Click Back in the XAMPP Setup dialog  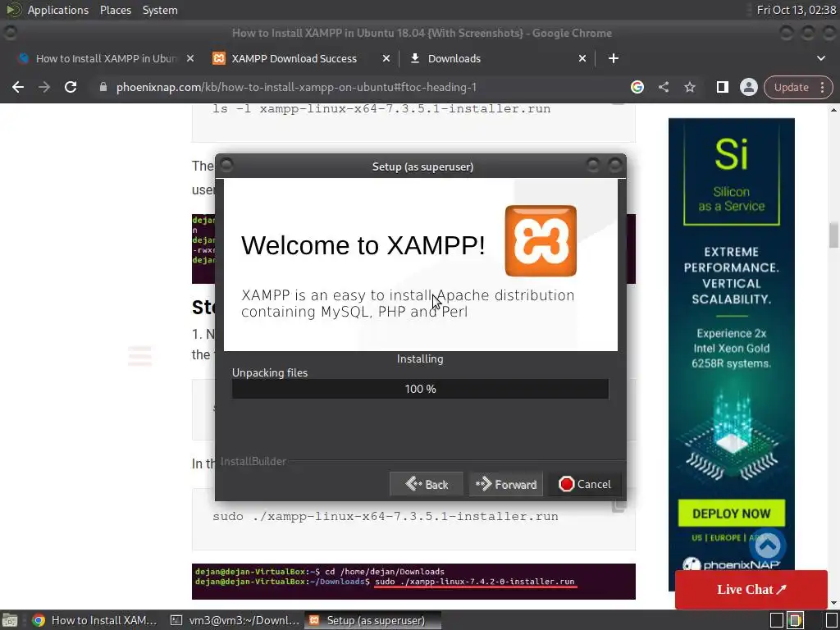tap(427, 484)
